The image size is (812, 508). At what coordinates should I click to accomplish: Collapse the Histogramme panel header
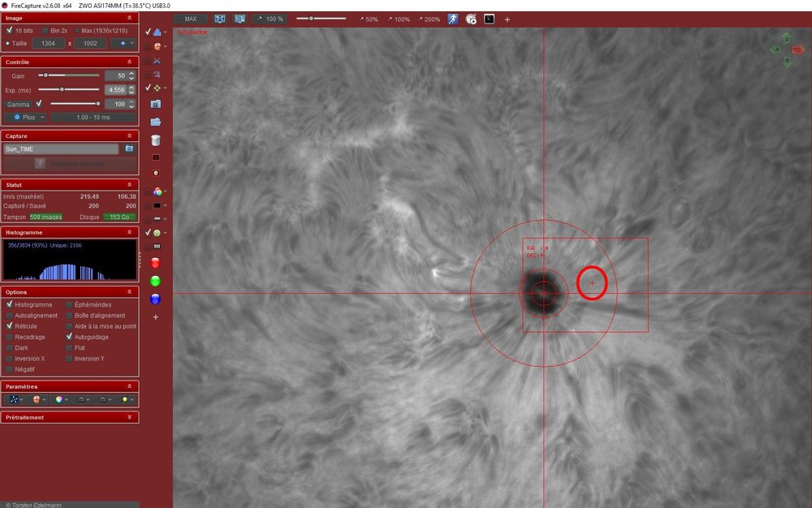click(x=70, y=232)
